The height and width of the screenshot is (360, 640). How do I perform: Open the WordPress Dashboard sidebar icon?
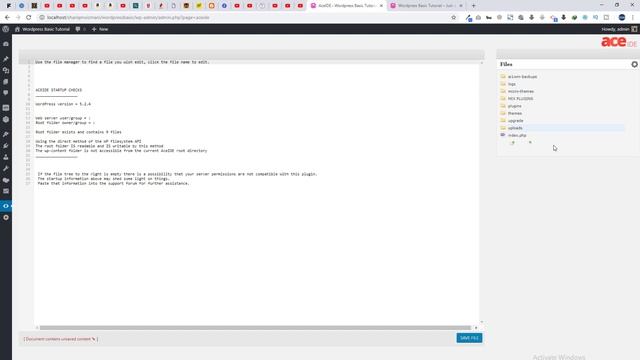(x=6, y=44)
